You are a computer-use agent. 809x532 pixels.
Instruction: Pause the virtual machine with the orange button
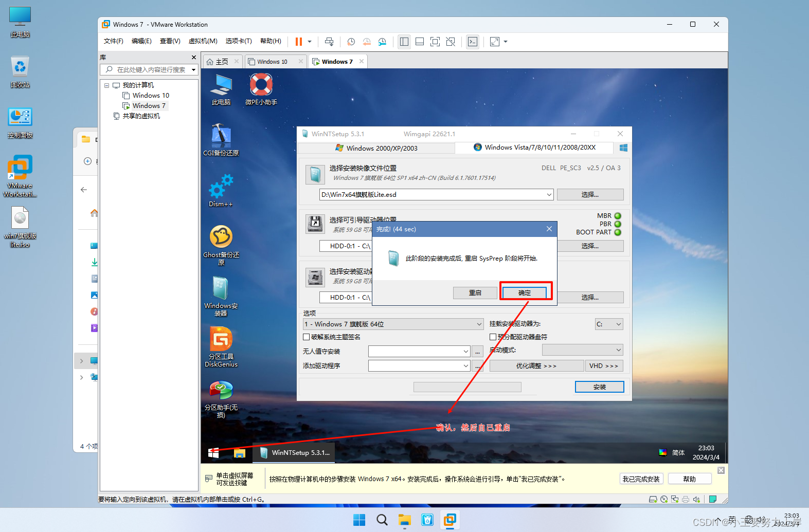[298, 42]
